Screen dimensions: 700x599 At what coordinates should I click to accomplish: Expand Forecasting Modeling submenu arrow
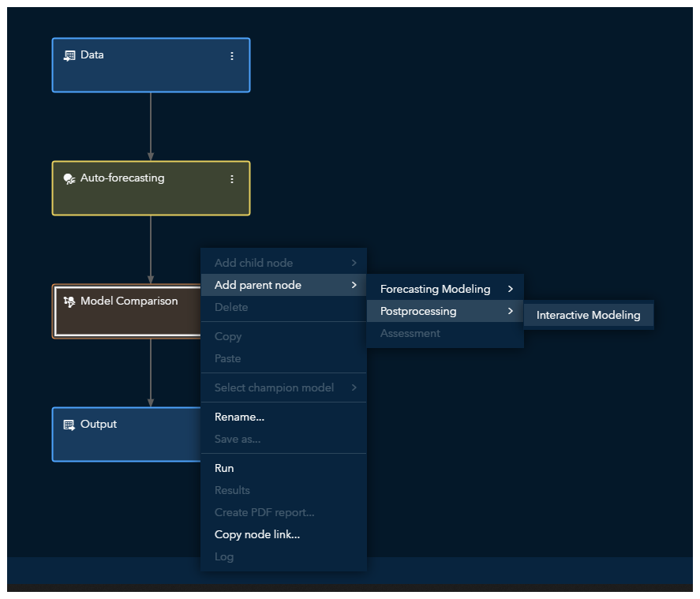(x=511, y=289)
